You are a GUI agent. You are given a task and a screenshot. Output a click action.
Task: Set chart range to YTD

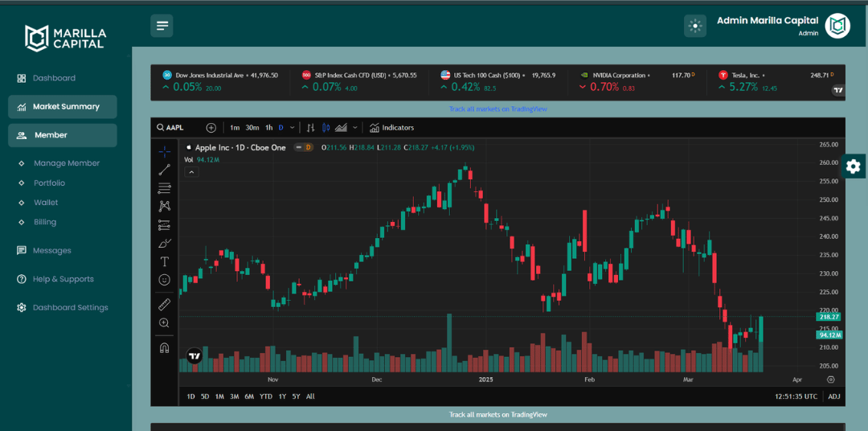point(266,396)
